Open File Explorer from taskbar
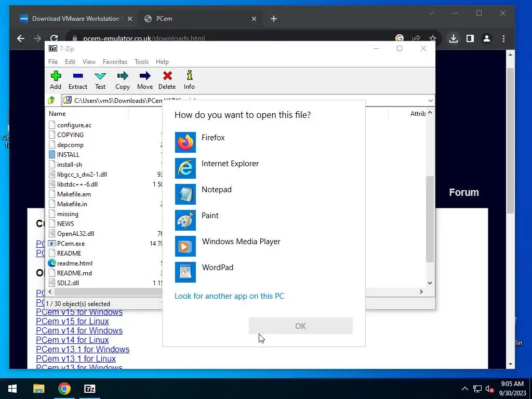The height and width of the screenshot is (399, 532). pyautogui.click(x=38, y=389)
